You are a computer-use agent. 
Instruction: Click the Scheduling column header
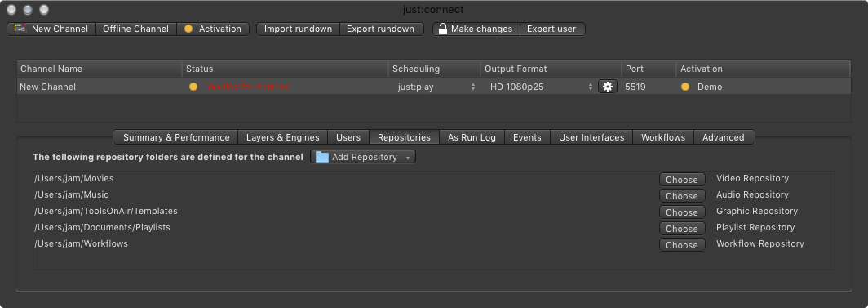click(435, 69)
